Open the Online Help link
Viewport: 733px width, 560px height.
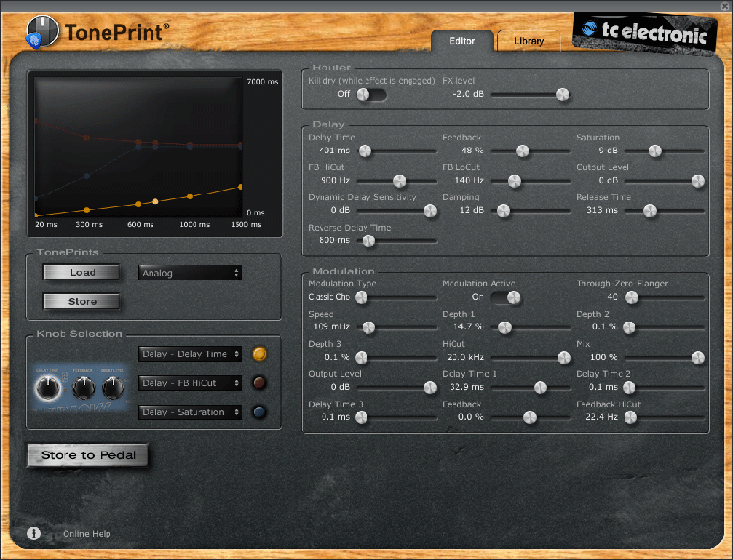pos(86,534)
